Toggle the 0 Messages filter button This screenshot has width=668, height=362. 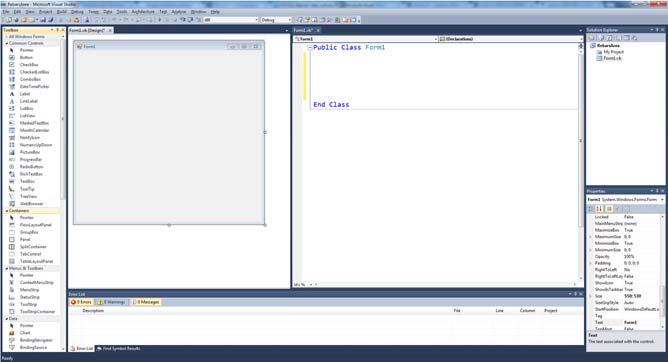click(146, 302)
